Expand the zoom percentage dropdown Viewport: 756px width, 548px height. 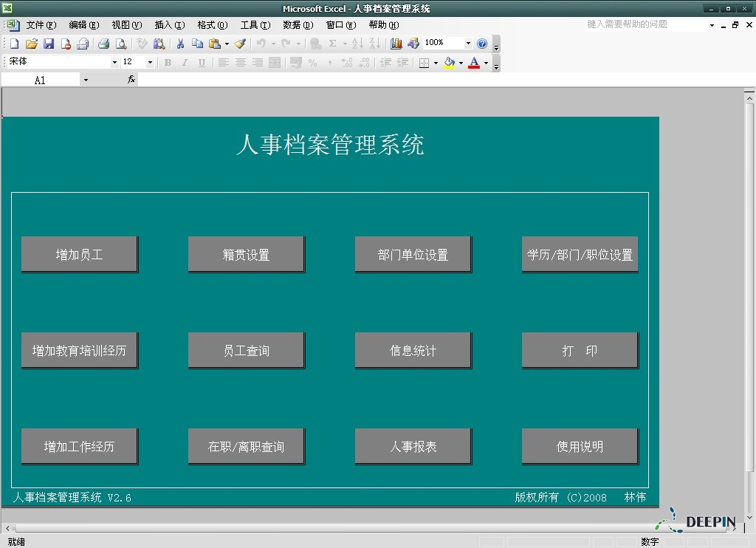coord(468,44)
